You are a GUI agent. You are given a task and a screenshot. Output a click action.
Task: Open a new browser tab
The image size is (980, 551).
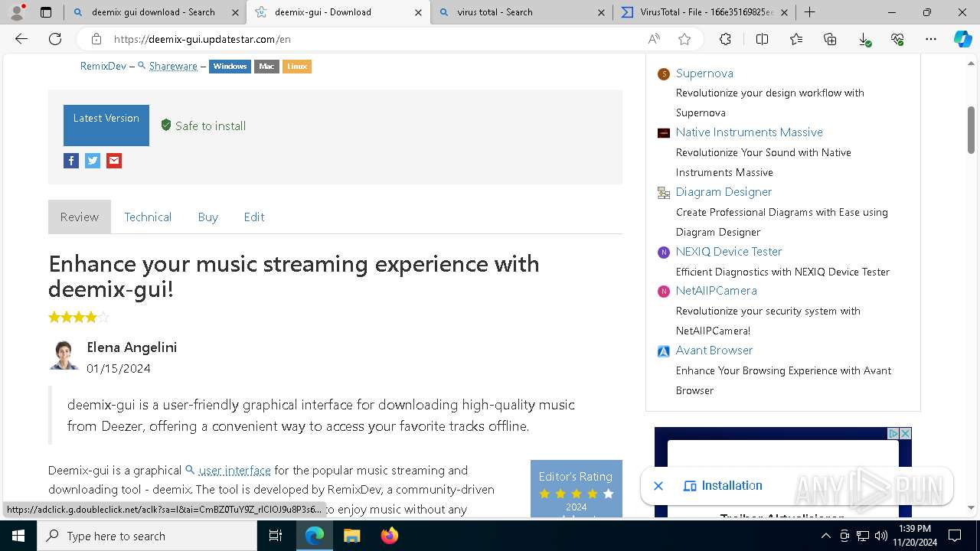click(809, 12)
